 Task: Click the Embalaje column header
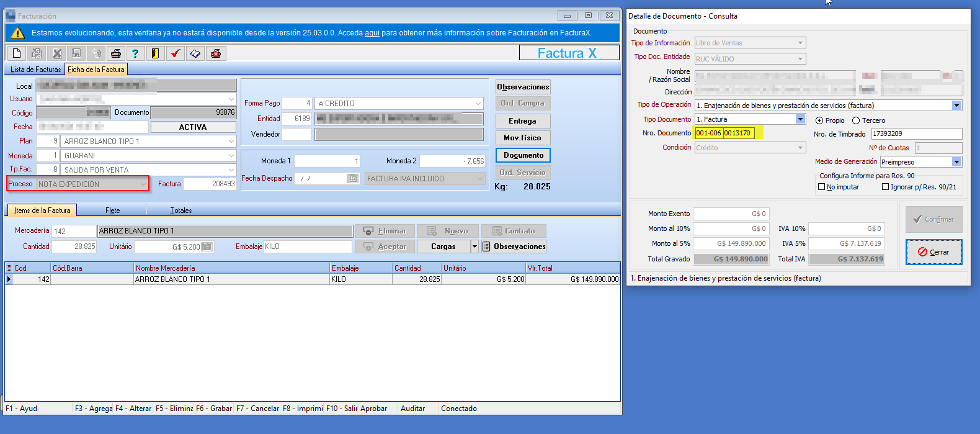coord(361,268)
